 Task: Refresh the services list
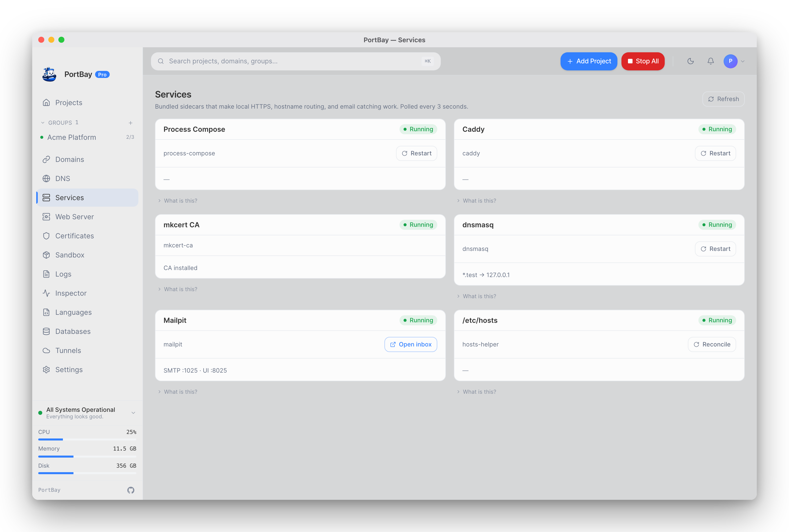(x=724, y=99)
